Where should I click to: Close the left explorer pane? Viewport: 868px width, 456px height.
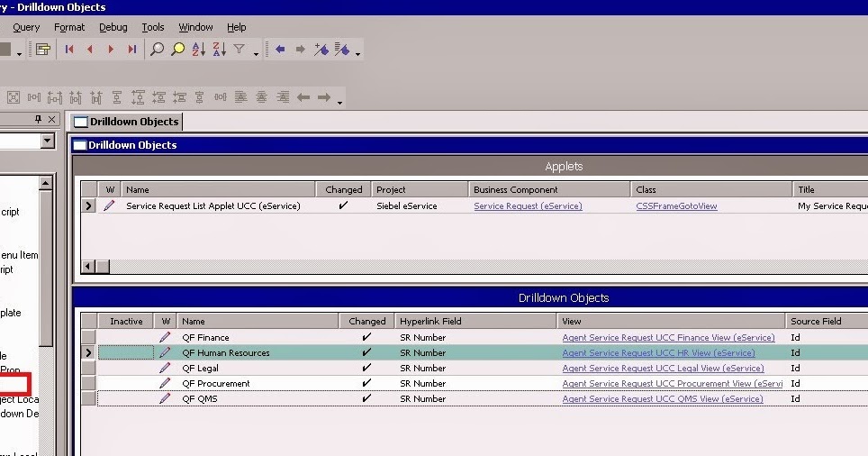click(x=51, y=119)
